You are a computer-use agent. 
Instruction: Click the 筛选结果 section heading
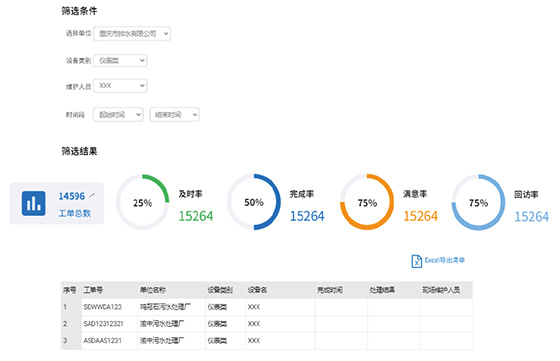(79, 151)
